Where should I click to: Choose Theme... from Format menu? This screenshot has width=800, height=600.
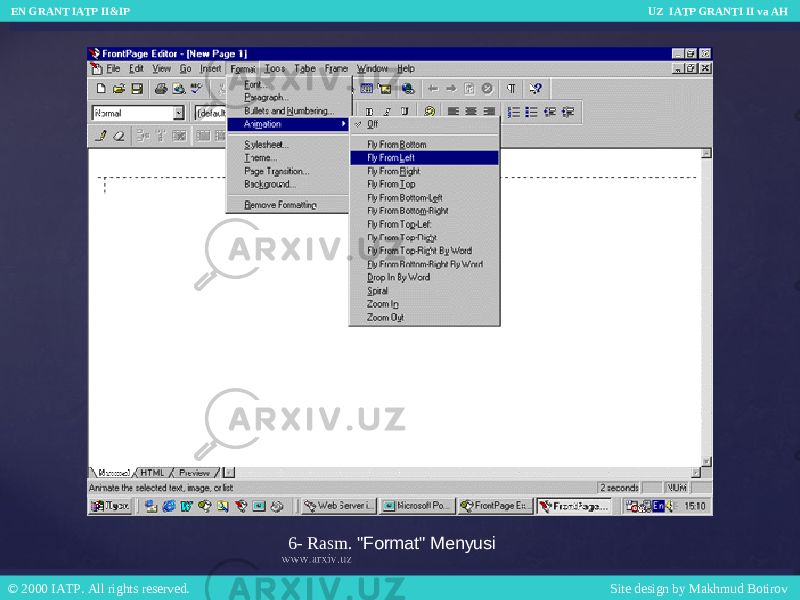(x=289, y=158)
